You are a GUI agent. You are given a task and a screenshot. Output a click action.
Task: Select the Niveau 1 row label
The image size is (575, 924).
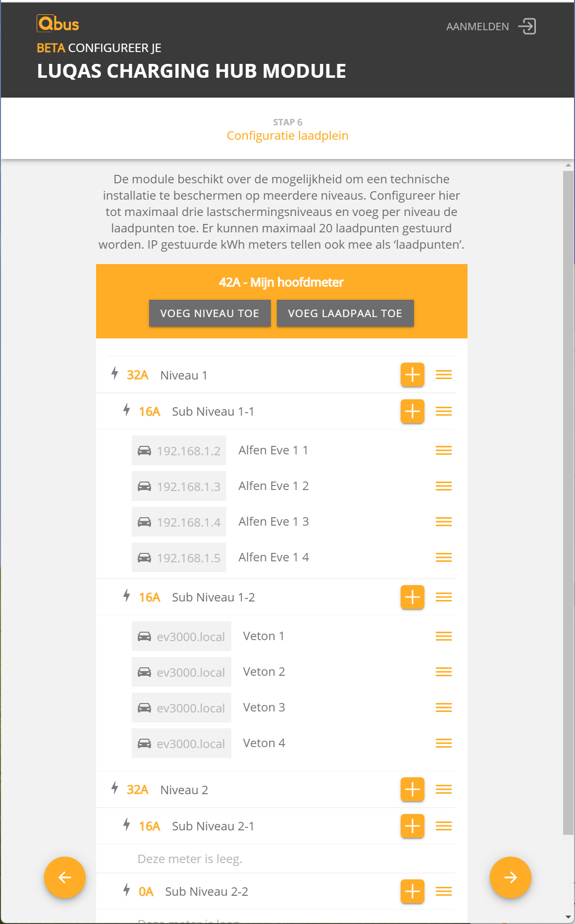pyautogui.click(x=184, y=375)
